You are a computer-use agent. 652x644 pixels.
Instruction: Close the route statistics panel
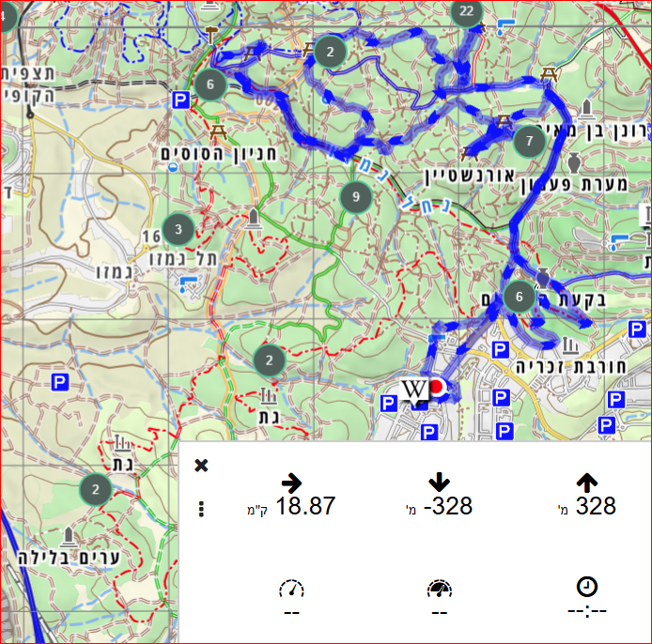tap(201, 466)
